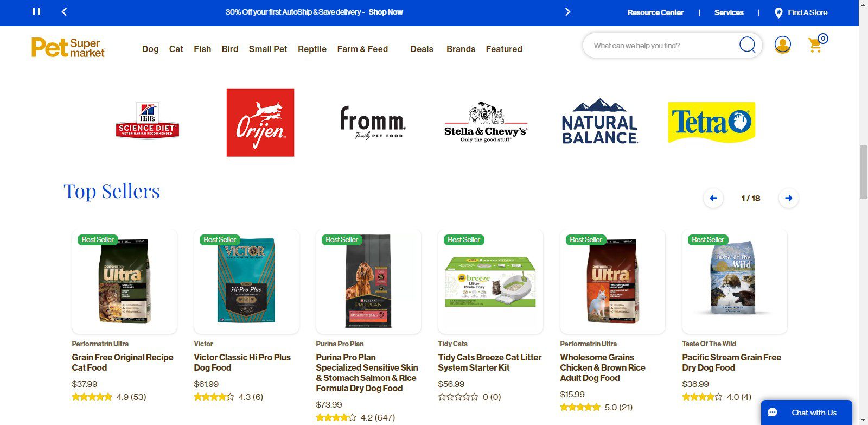Pause the promo banner carousel
Screen dimensions: 868x425
click(x=36, y=11)
